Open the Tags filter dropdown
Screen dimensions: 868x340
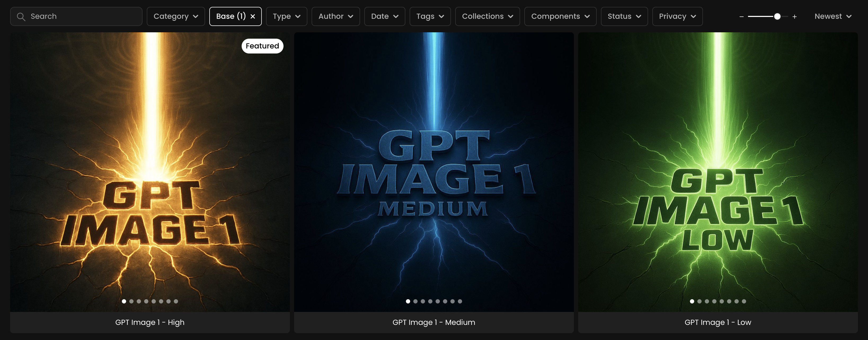[x=430, y=16]
